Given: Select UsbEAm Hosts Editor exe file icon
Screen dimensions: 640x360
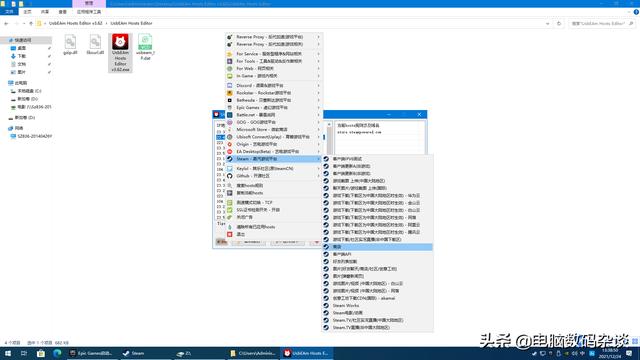Looking at the screenshot, I should [120, 42].
